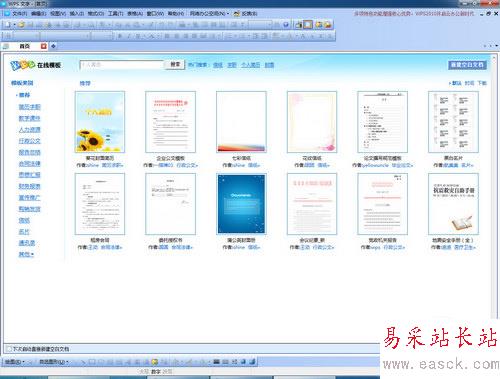
Task: Click shadow style icon in drawing toolbar
Action: tap(244, 361)
